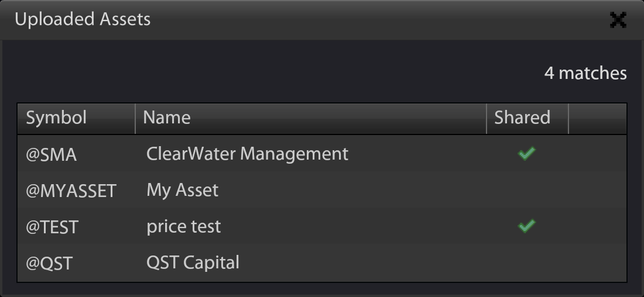644x297 pixels.
Task: Select the @TEST symbol cell
Action: click(52, 227)
